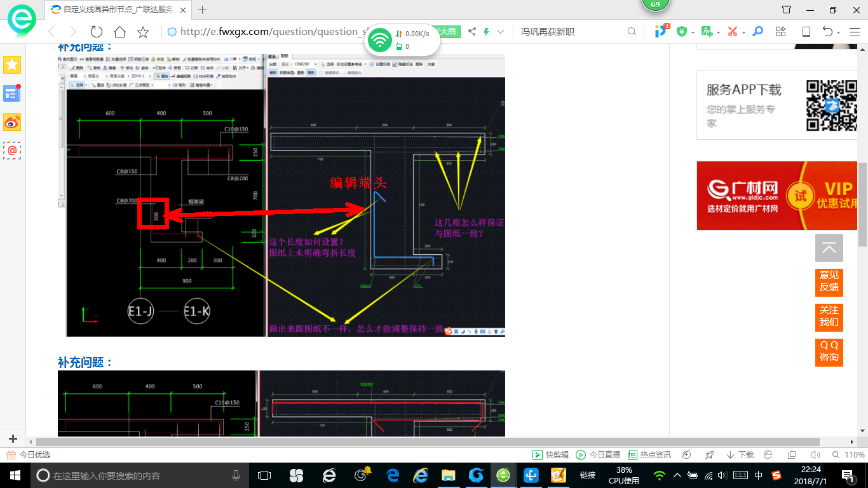Switch the 中 input language indicator
The width and height of the screenshot is (868, 488).
[x=759, y=475]
